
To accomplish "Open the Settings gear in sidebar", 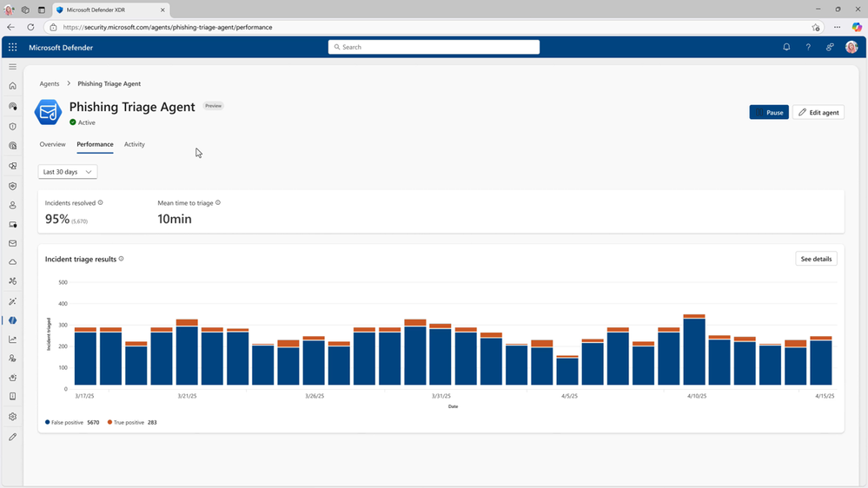I will 13,417.
